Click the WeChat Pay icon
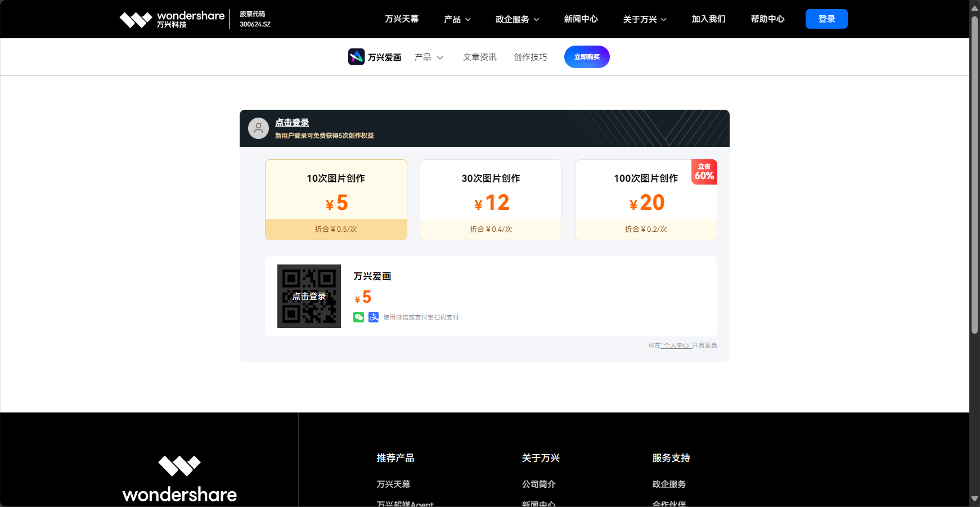Viewport: 980px width, 507px height. coord(358,317)
